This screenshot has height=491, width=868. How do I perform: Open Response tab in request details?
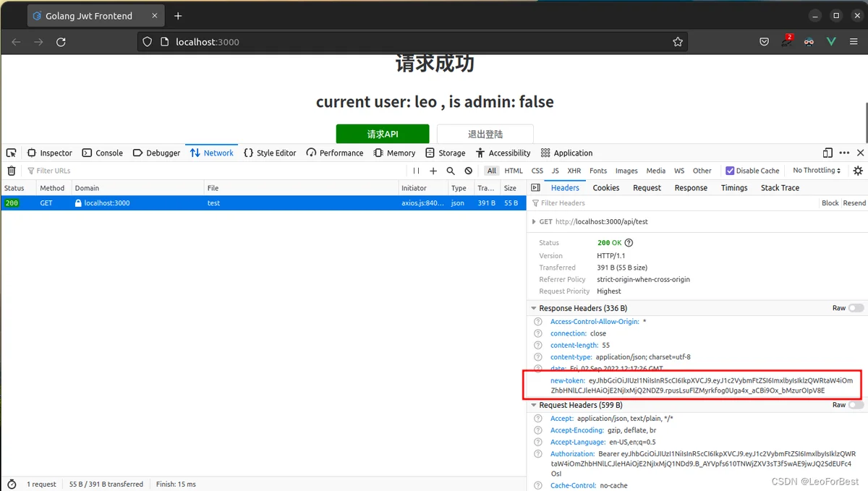point(691,187)
